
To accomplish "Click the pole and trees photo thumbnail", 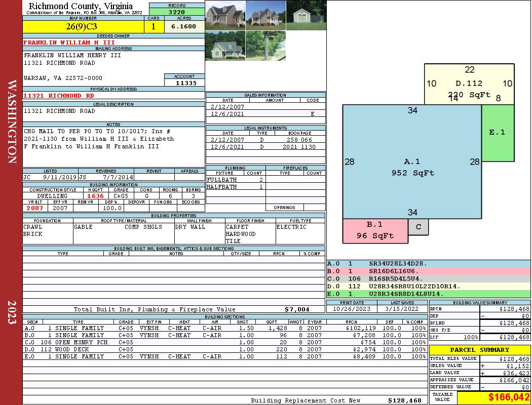I will click(x=265, y=46).
